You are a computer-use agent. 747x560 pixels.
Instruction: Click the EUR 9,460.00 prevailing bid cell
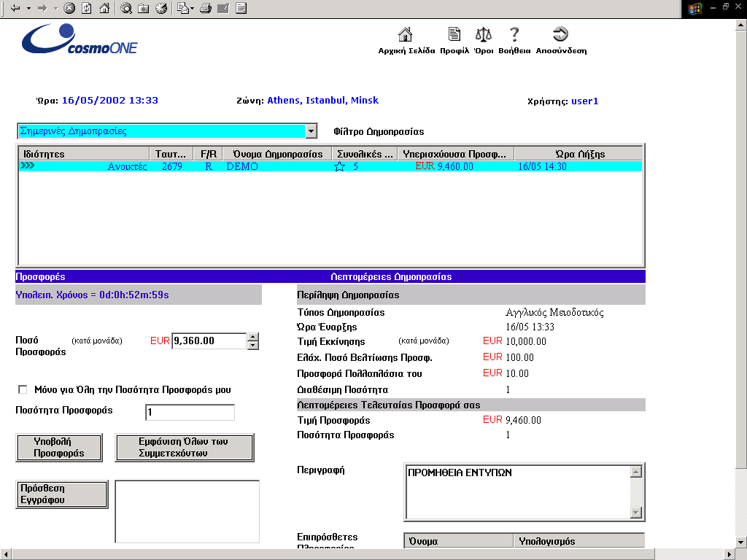(x=444, y=166)
